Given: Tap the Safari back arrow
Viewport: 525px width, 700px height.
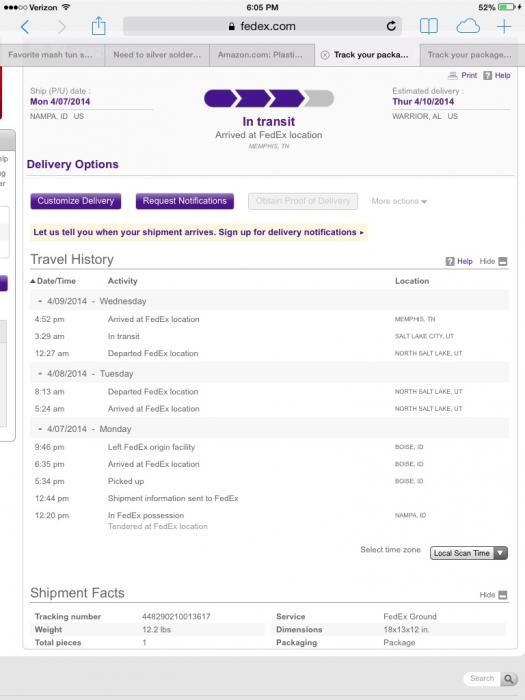Looking at the screenshot, I should pos(25,27).
